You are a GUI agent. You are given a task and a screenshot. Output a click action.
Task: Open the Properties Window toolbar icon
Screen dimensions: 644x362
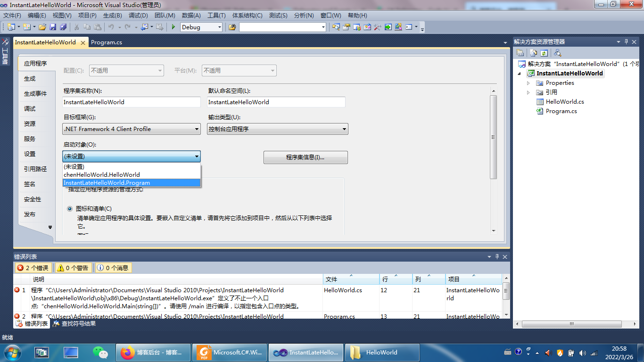347,27
